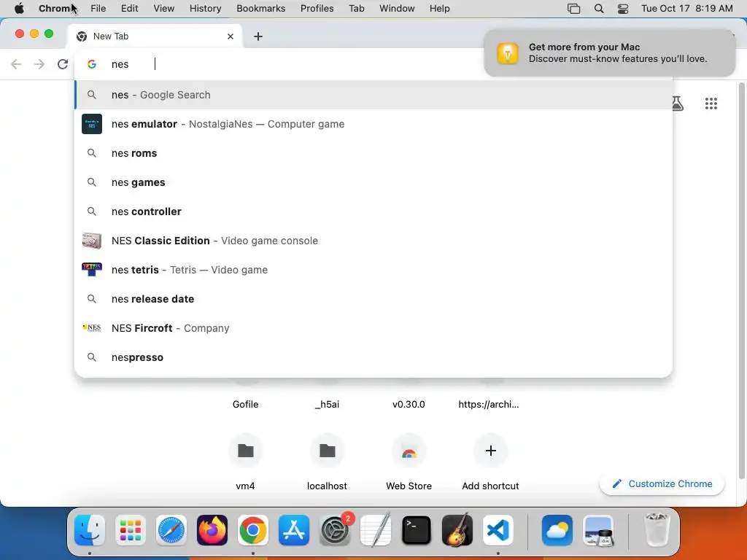Select the nes games suggestion
This screenshot has width=747, height=560.
coord(373,182)
